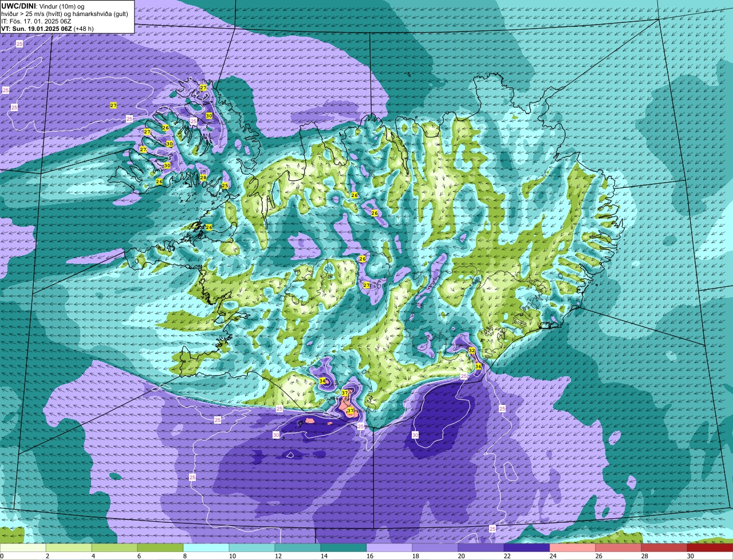Click the 'VT: Sun. 19.01.2025 06Z (+48 h)' line
733x560 pixels.
pos(48,29)
